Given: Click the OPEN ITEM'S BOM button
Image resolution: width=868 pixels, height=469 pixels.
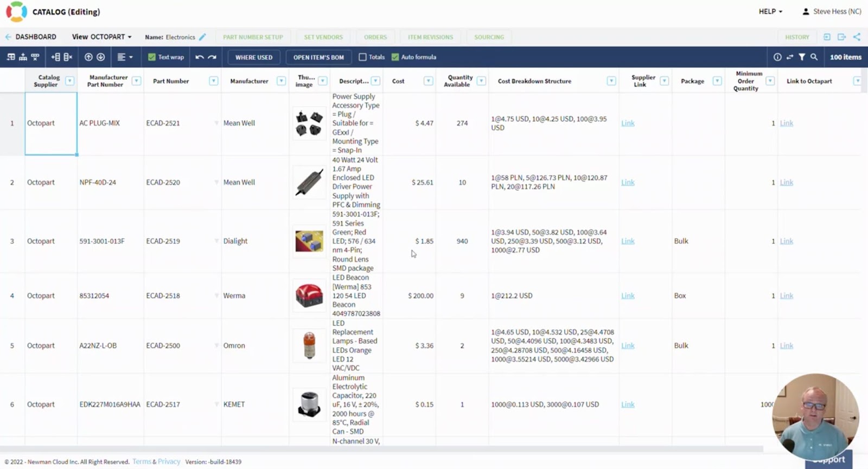Looking at the screenshot, I should [x=318, y=57].
